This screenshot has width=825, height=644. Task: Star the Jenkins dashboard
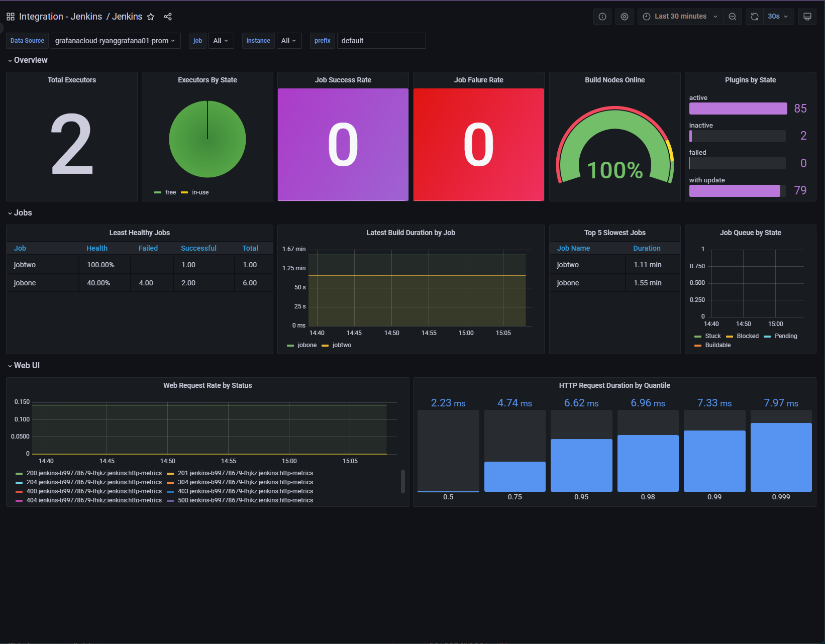click(x=150, y=16)
